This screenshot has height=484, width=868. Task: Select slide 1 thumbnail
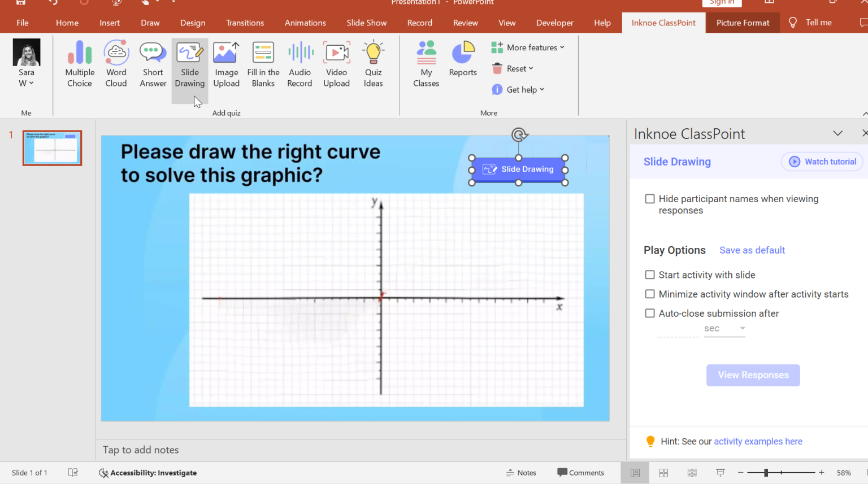53,148
